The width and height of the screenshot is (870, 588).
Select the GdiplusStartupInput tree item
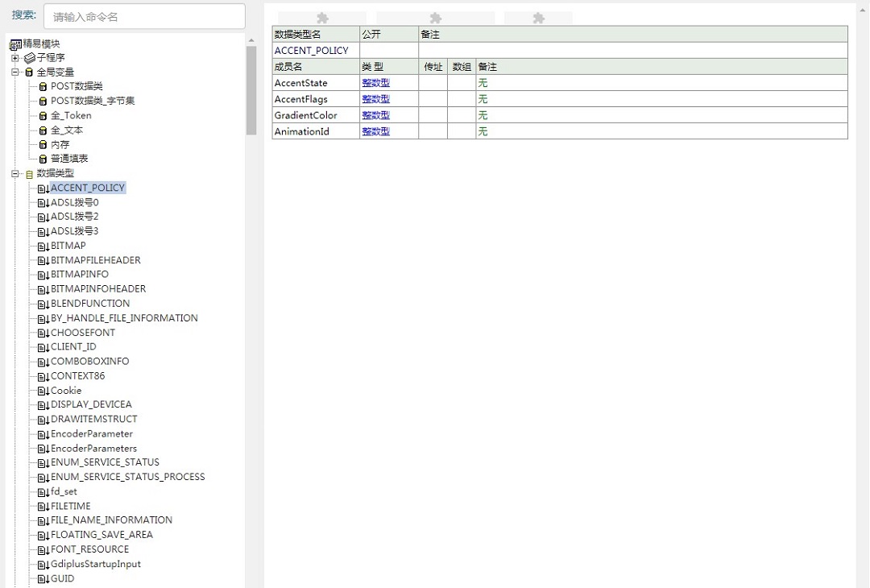pos(95,564)
